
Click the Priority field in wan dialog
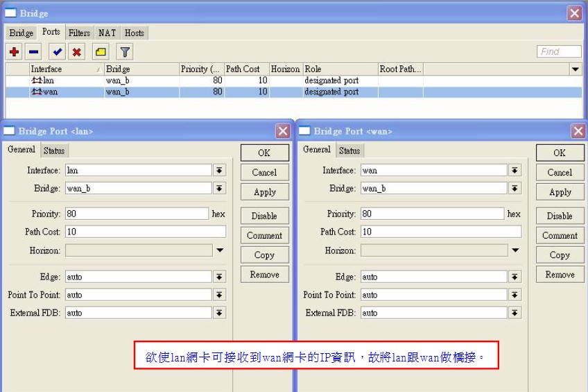433,214
